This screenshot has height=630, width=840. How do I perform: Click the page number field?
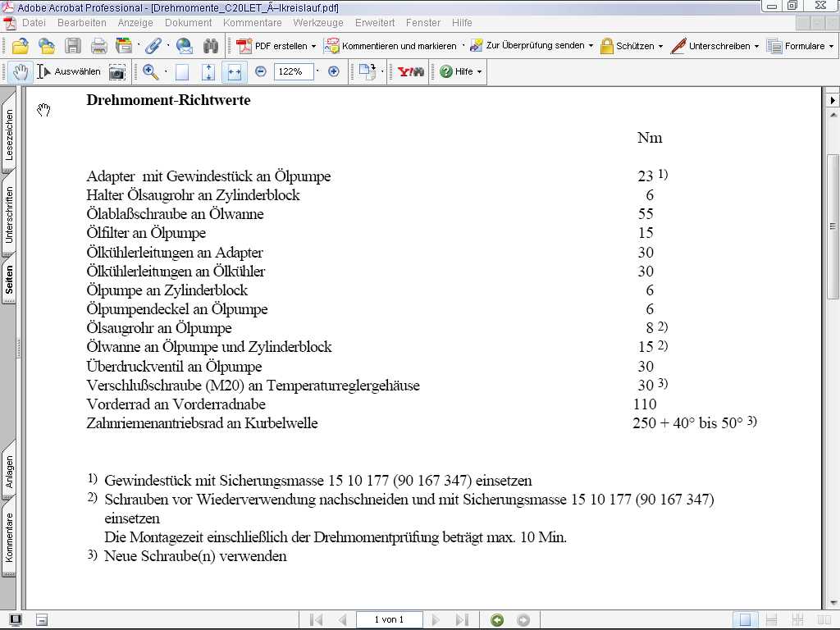(x=389, y=620)
